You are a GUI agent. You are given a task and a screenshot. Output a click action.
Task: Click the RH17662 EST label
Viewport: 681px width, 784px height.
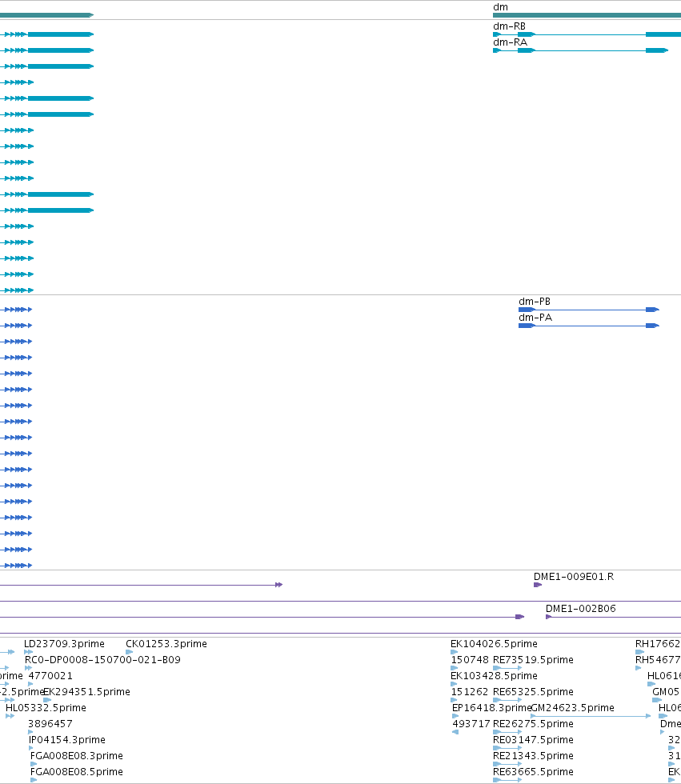click(x=658, y=643)
